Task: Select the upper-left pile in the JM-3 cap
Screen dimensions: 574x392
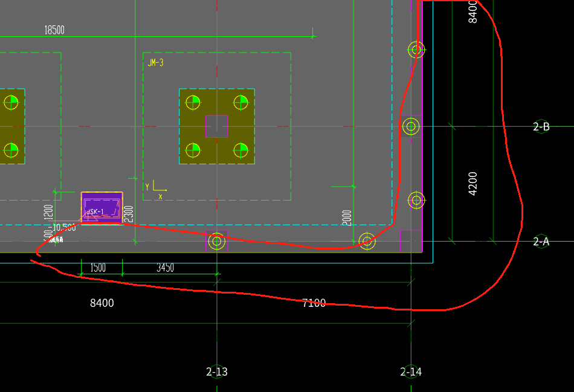Action: click(193, 103)
